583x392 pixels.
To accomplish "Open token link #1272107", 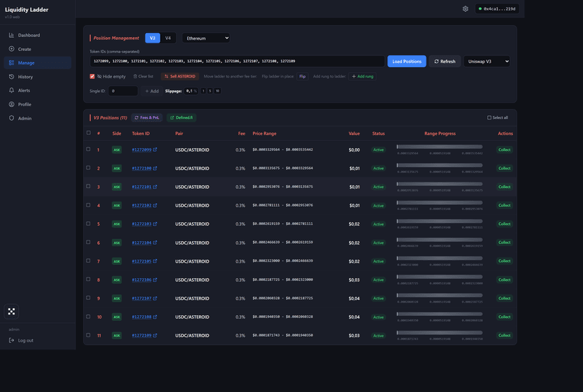I will (x=142, y=298).
